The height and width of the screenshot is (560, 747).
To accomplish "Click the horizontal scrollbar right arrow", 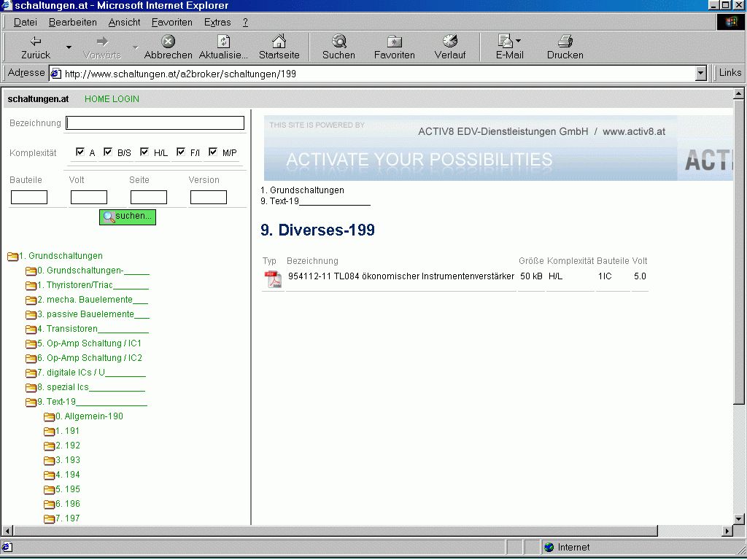I will 727,531.
